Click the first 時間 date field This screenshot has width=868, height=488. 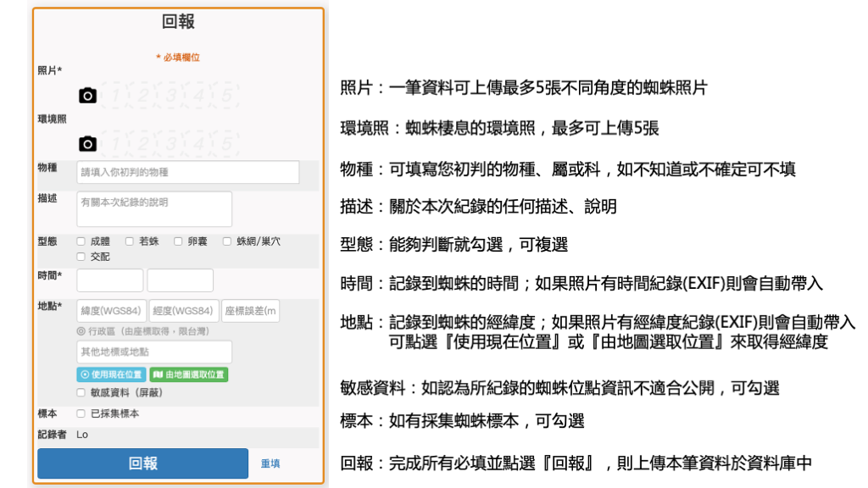[x=109, y=280]
